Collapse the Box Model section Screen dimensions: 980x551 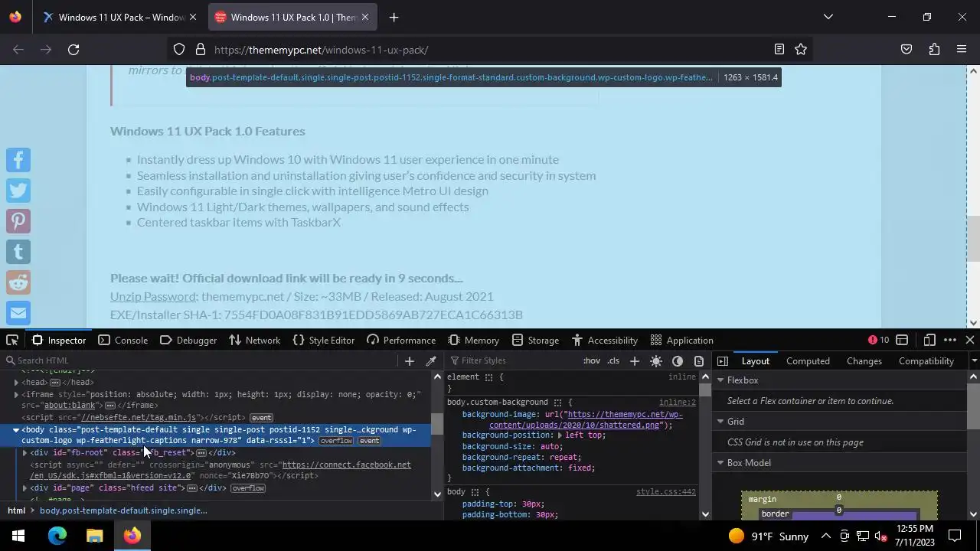click(x=720, y=463)
